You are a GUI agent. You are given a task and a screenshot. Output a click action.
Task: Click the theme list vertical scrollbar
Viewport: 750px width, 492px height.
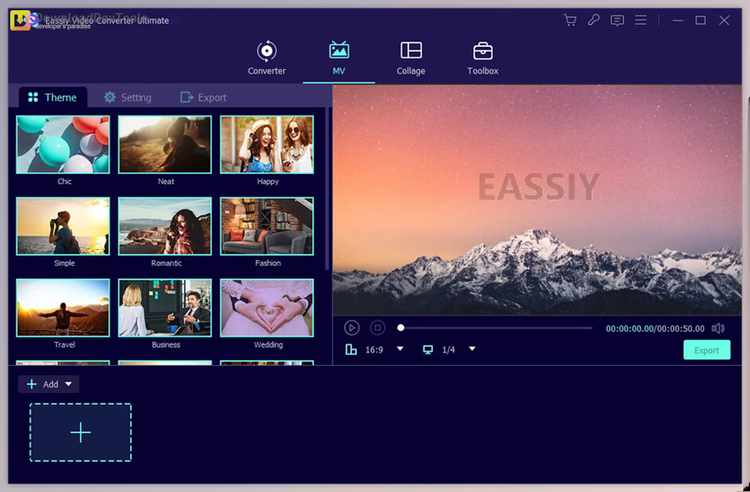click(x=328, y=189)
